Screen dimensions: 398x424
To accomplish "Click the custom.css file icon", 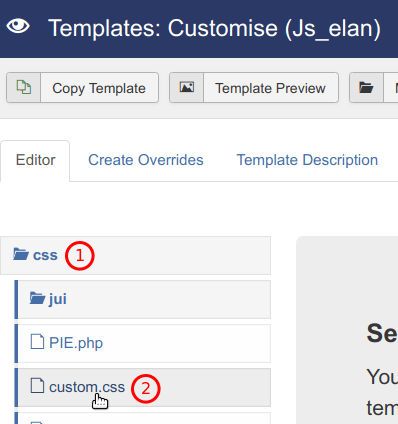I will click(37, 386).
